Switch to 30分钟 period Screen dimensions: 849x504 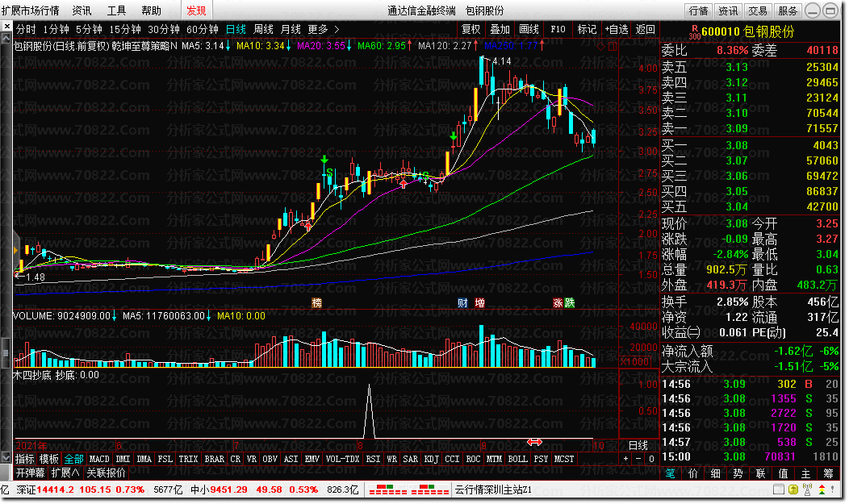click(x=164, y=29)
